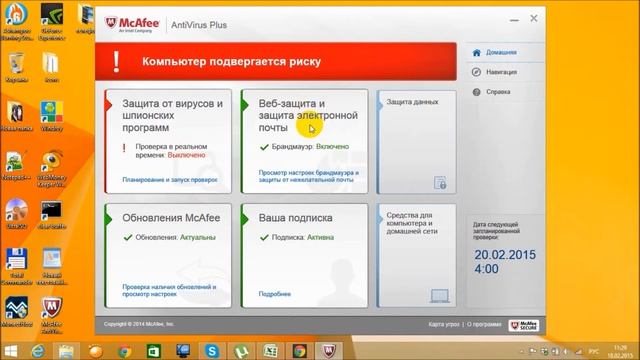
Task: Open the Навигация section in the sidebar
Action: [501, 72]
